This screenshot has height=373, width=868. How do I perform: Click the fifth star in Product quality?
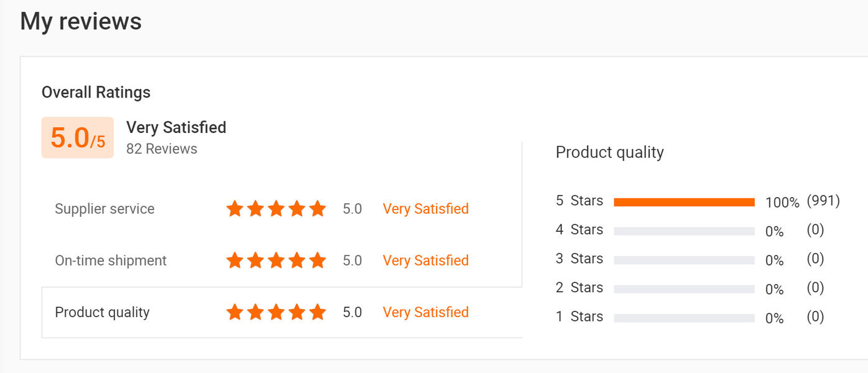(318, 312)
